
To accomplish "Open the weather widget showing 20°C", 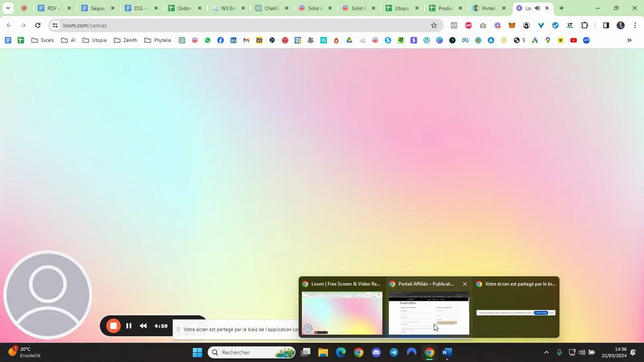I will (24, 352).
